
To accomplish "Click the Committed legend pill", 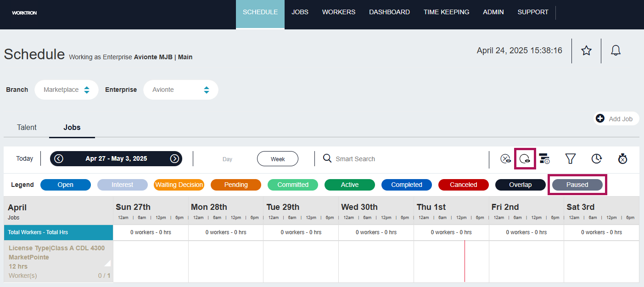I will (x=293, y=185).
